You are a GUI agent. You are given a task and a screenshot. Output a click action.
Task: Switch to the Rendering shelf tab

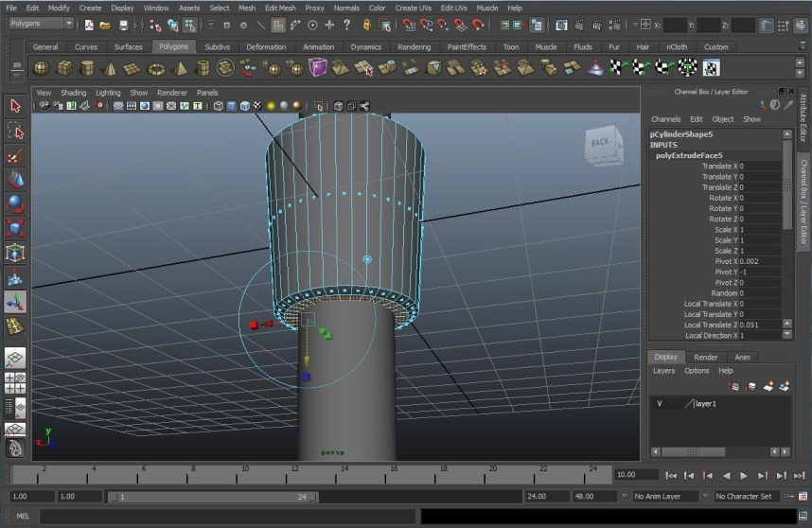click(x=414, y=46)
